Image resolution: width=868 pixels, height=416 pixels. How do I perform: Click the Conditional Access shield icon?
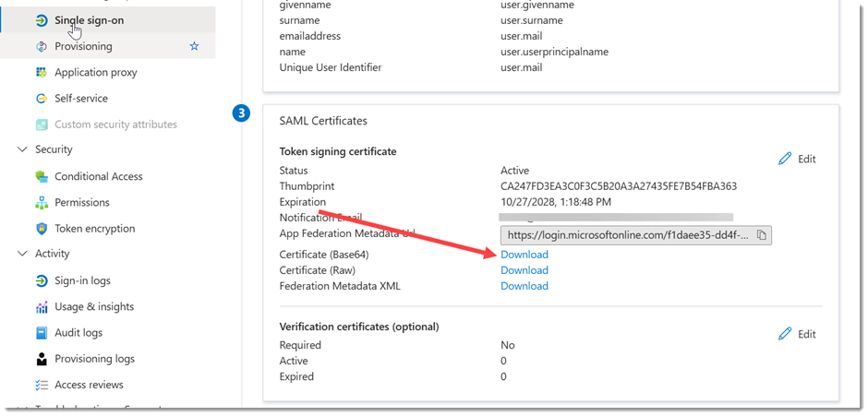tap(42, 176)
